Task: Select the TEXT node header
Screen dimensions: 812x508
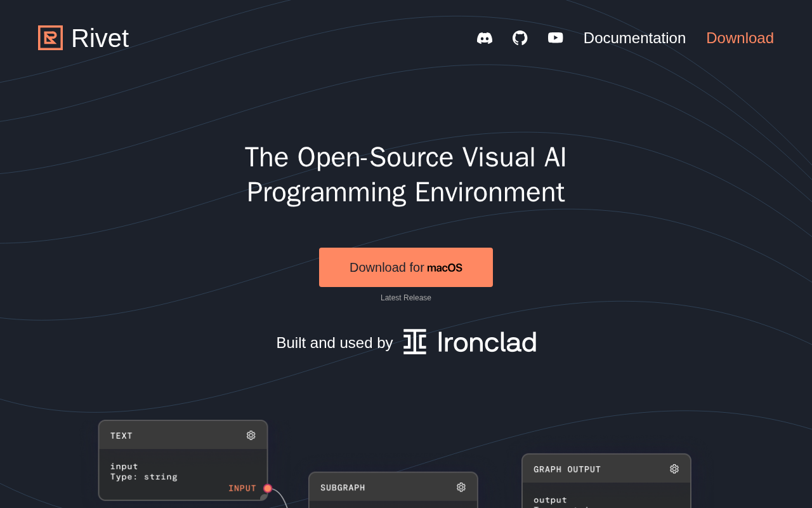Action: [x=183, y=435]
